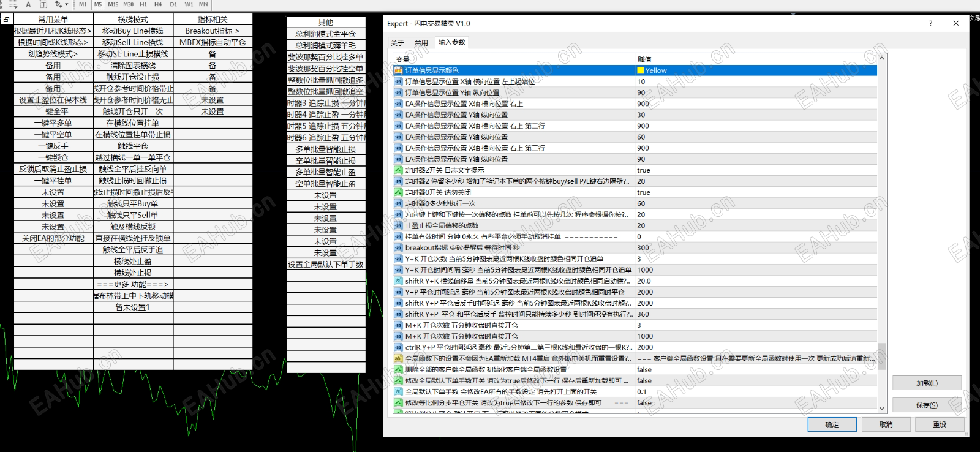
Task: Click the chart window restore icon
Action: coord(6,20)
